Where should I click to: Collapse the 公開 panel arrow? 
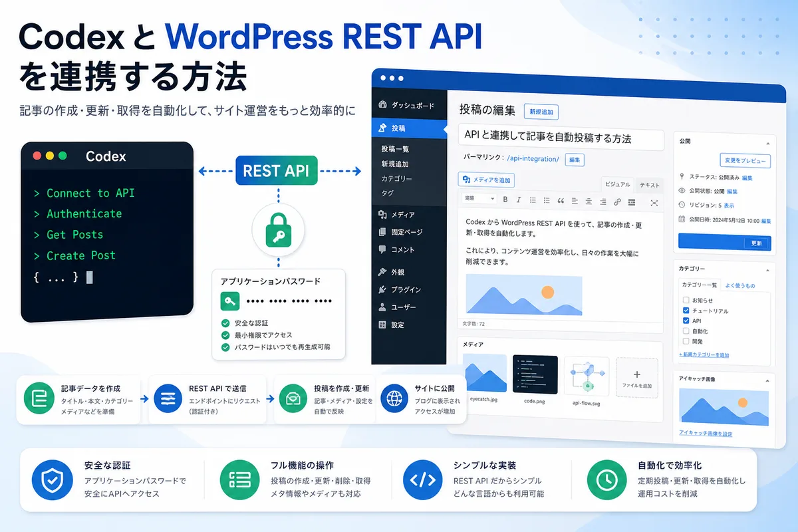pyautogui.click(x=767, y=143)
